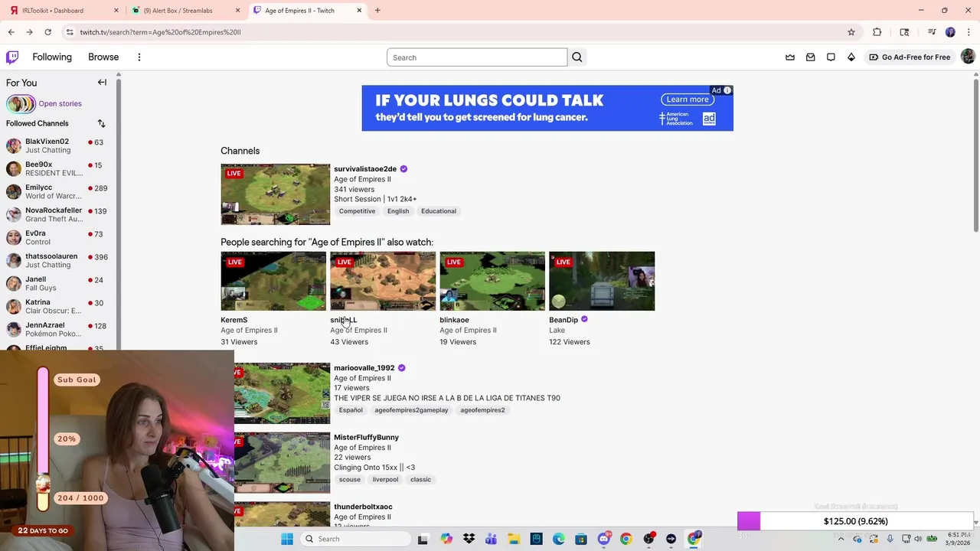Open Dropbox from the taskbar

tap(469, 539)
